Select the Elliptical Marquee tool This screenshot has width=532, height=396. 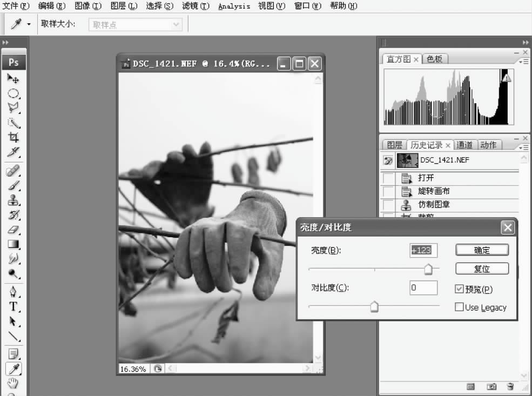pyautogui.click(x=13, y=93)
